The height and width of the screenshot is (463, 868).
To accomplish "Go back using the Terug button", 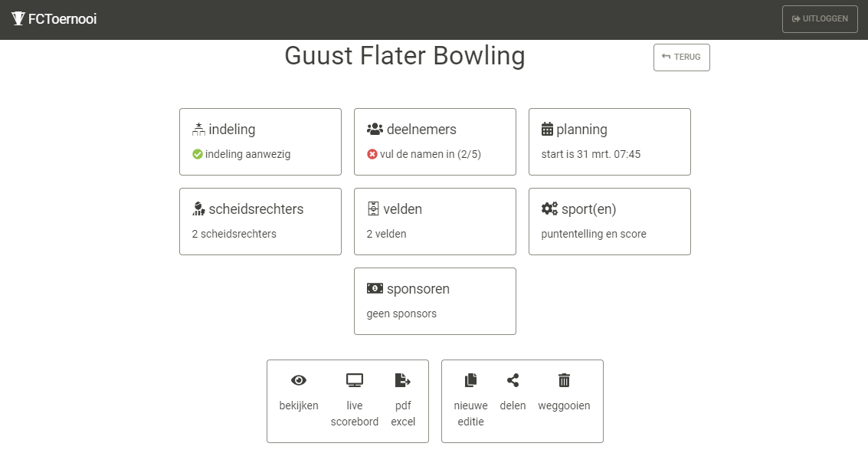I will click(681, 57).
